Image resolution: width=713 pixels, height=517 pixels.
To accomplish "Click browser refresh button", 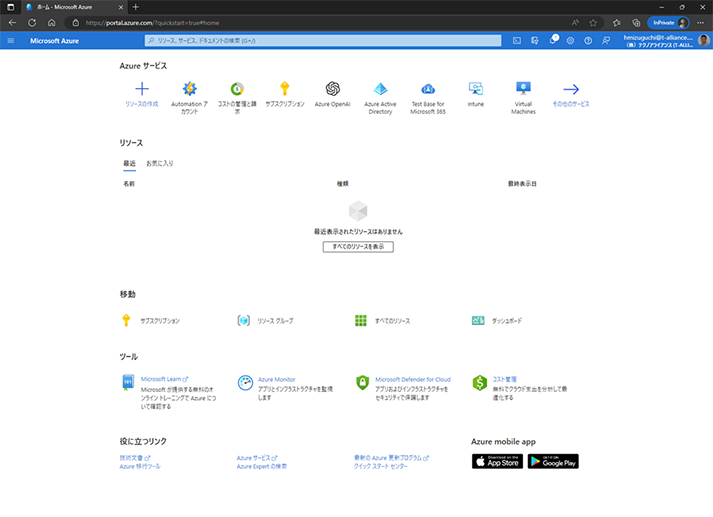I will click(x=32, y=23).
